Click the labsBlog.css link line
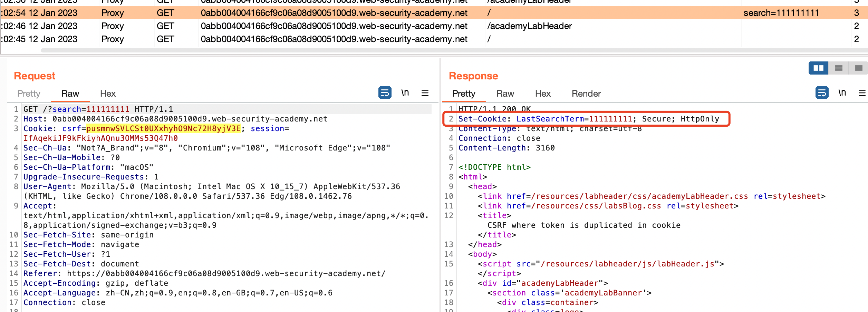The width and height of the screenshot is (868, 312). click(x=608, y=206)
